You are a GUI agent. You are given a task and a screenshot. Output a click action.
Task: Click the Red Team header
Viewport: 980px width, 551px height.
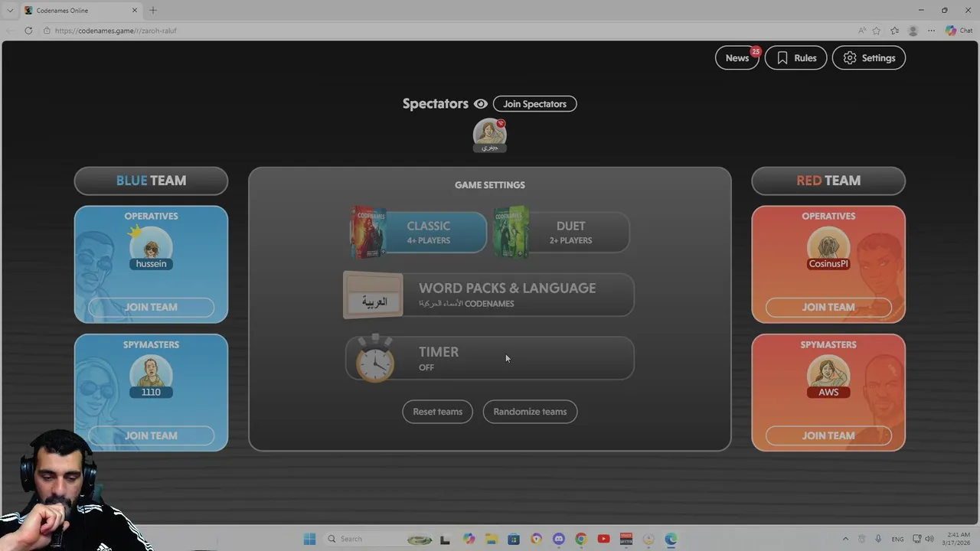828,181
